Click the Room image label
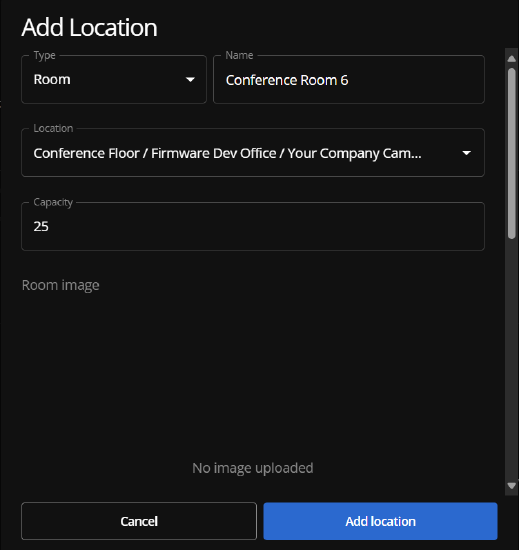The width and height of the screenshot is (519, 550). coord(61,285)
